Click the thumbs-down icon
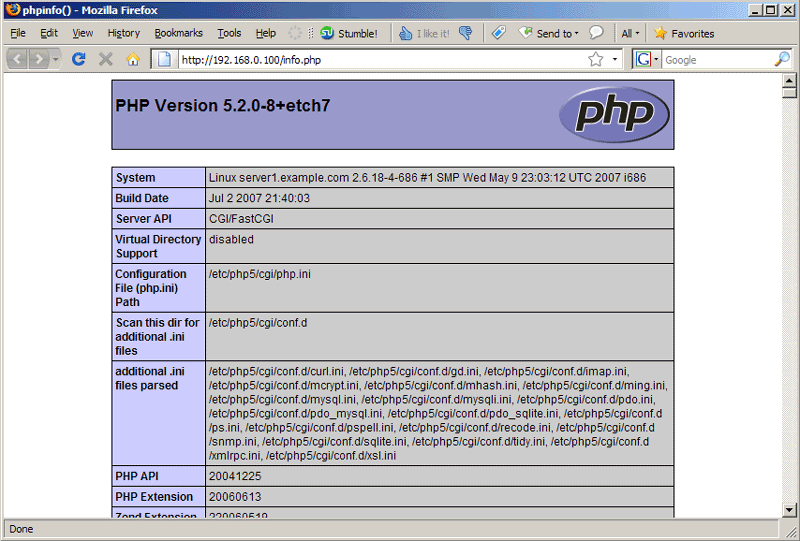This screenshot has height=541, width=800. point(465,33)
